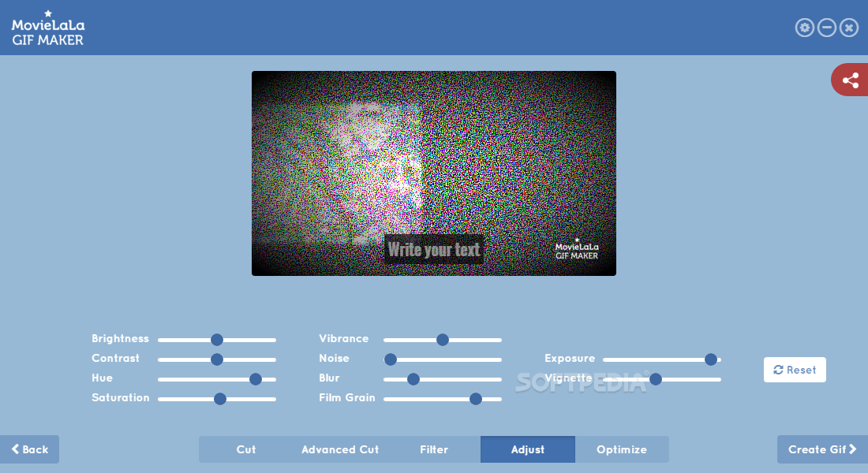Open the Advanced Cut tab
The image size is (868, 473).
(340, 449)
